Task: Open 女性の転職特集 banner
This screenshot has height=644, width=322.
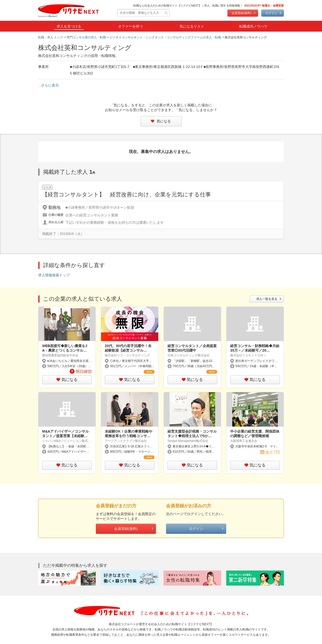Action: coord(192,578)
